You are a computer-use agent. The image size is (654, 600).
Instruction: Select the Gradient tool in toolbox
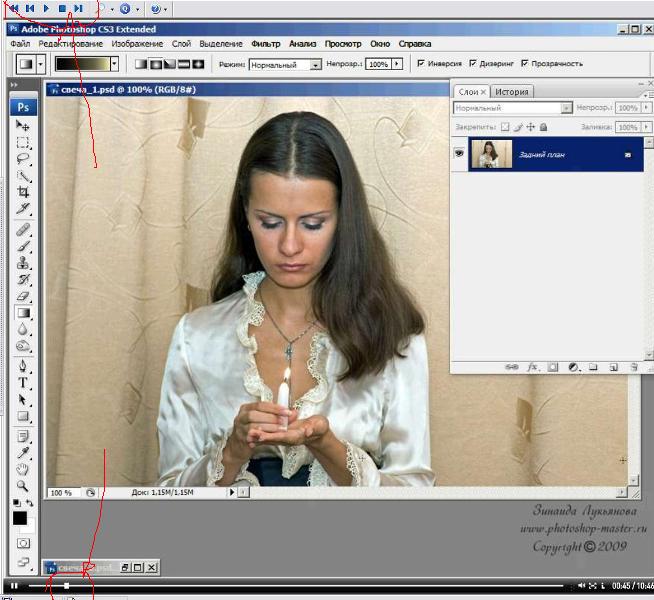(23, 313)
